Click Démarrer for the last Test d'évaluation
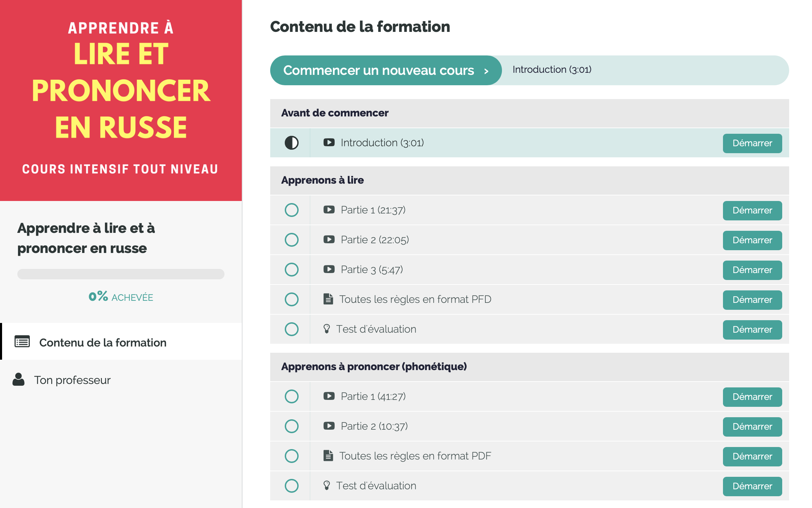This screenshot has height=508, width=812. point(752,486)
